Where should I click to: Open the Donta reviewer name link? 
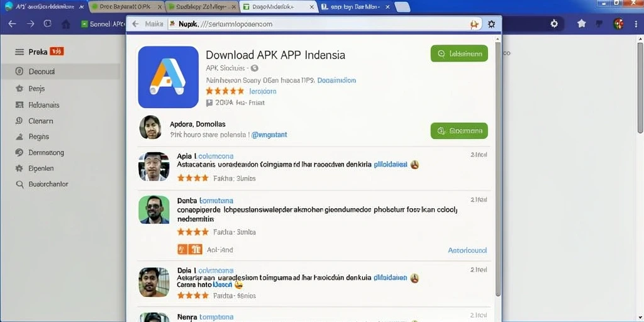[x=216, y=201]
